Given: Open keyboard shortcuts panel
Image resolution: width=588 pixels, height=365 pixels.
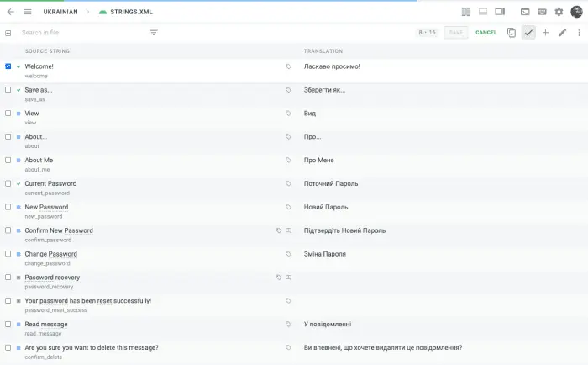Looking at the screenshot, I should (542, 12).
